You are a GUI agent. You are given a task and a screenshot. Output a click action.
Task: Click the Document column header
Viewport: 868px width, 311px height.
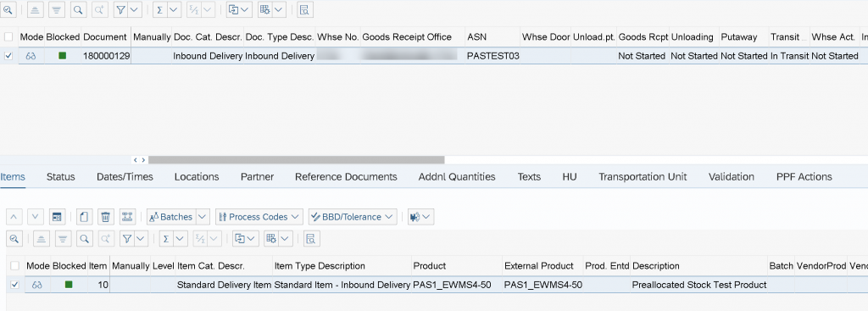(x=106, y=37)
